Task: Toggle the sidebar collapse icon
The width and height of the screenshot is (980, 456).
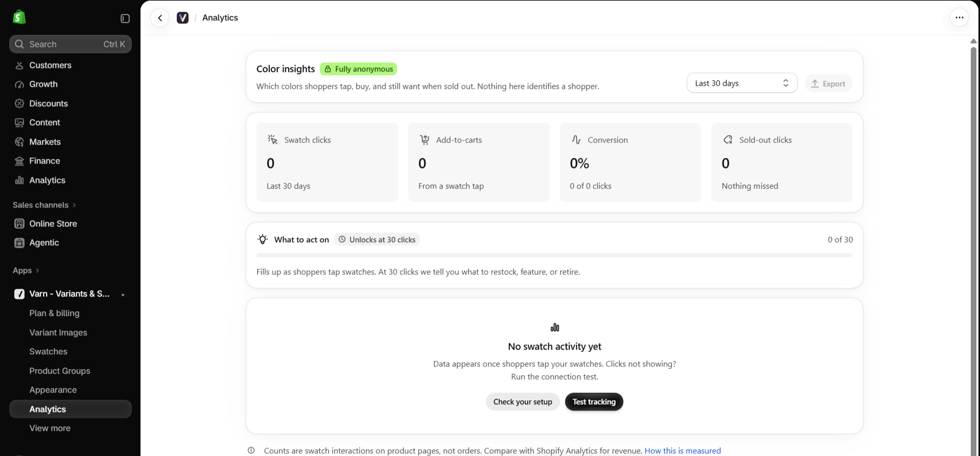Action: click(x=125, y=18)
